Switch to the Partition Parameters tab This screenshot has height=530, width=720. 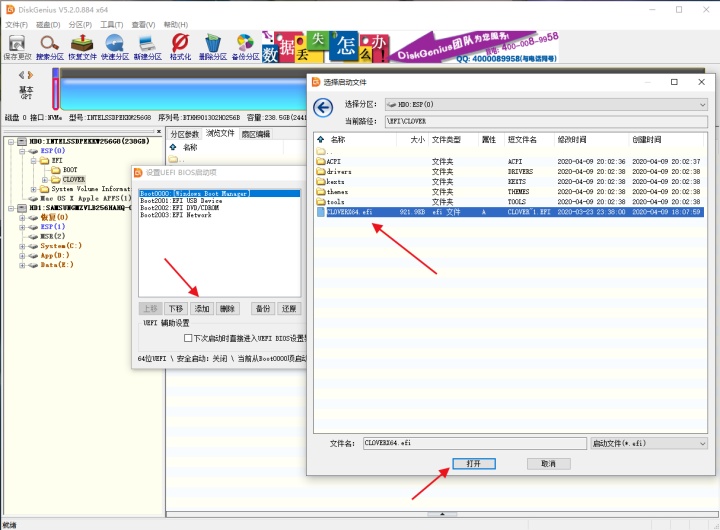pyautogui.click(x=184, y=134)
